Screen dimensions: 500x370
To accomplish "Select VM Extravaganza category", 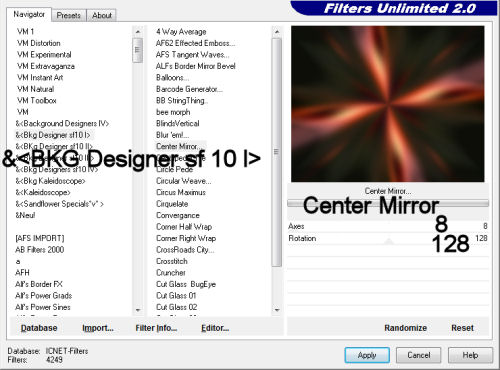I will point(46,66).
